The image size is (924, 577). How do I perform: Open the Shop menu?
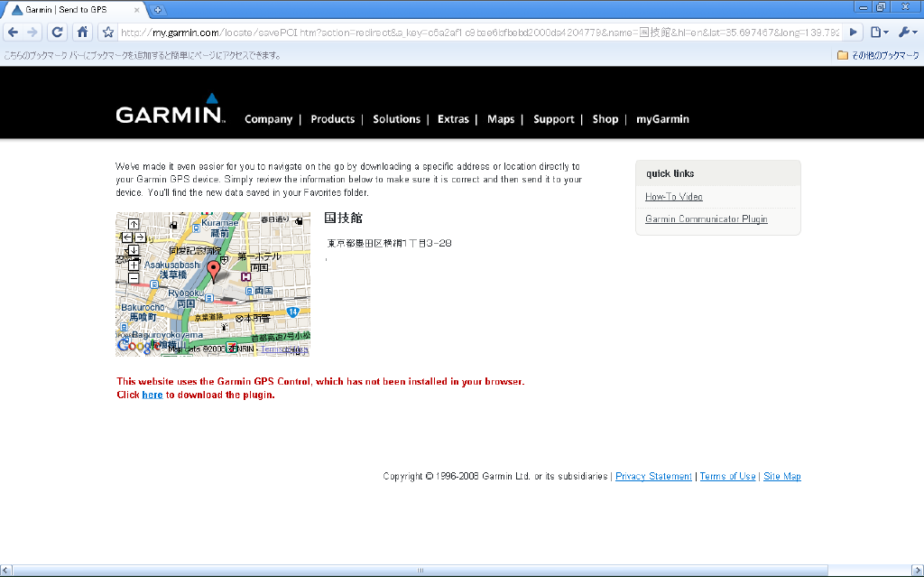click(x=605, y=119)
